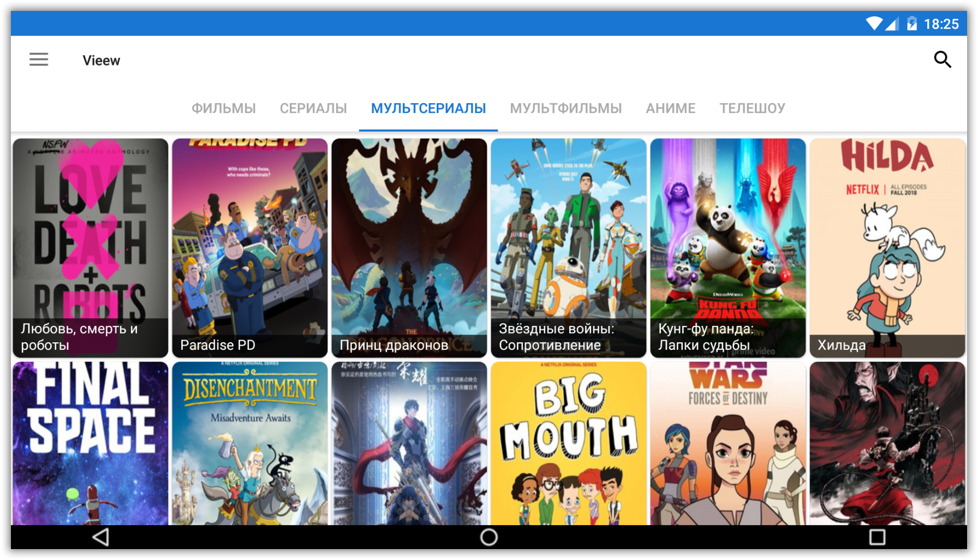978x560 pixels.
Task: Open the МУЛЬТФИЛЬМЫ tab
Action: click(x=565, y=109)
